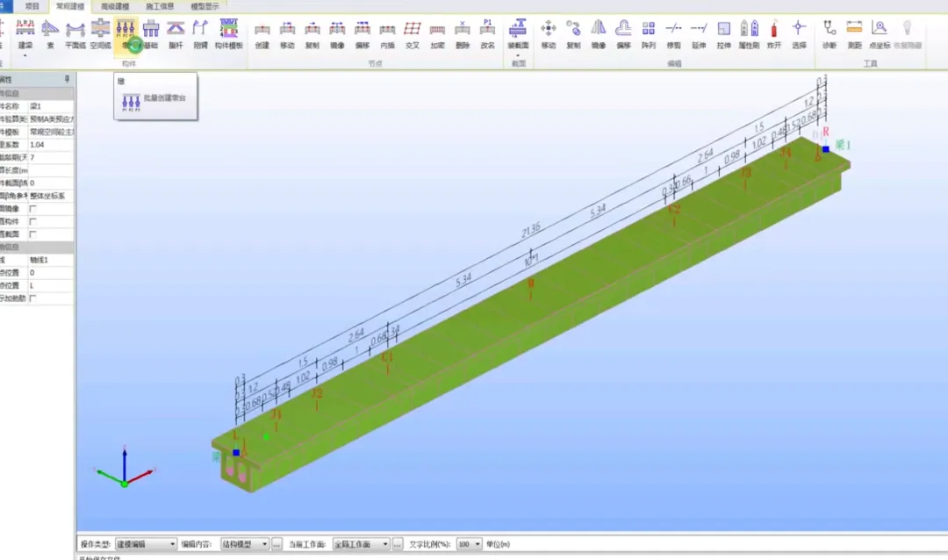Viewport: 948px width, 560px height.
Task: Click the 阵列 array tool
Action: [x=648, y=34]
